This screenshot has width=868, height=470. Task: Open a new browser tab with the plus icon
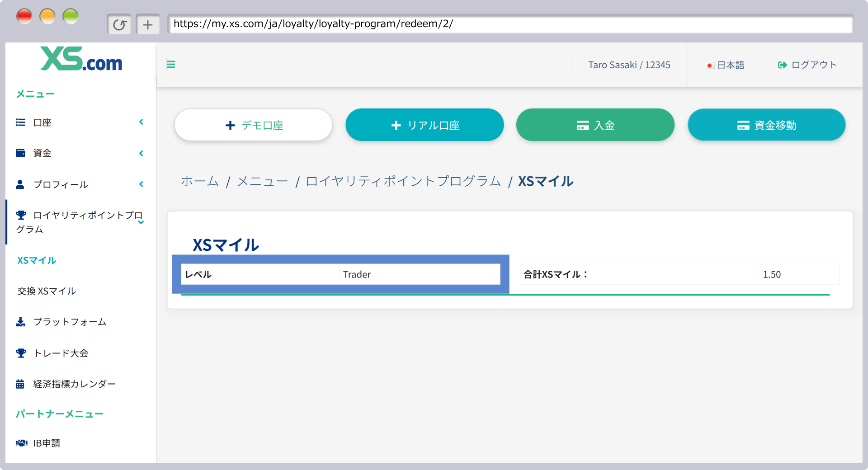pyautogui.click(x=148, y=24)
